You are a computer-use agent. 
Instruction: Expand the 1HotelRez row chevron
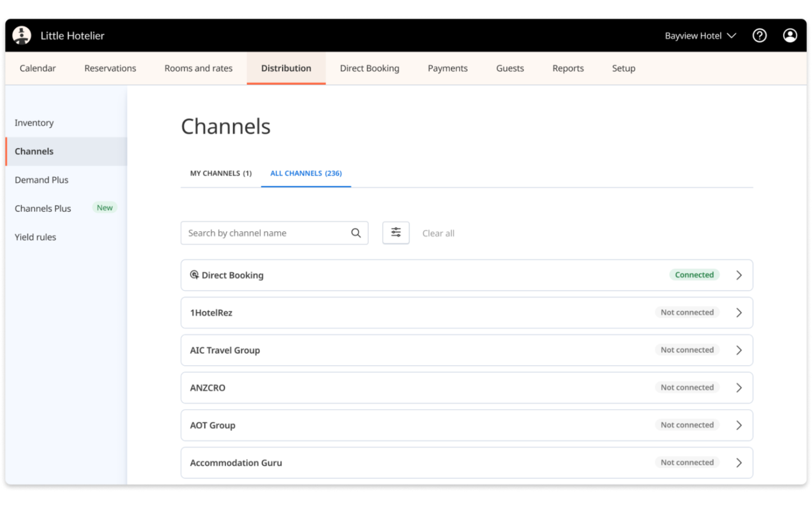click(x=739, y=313)
